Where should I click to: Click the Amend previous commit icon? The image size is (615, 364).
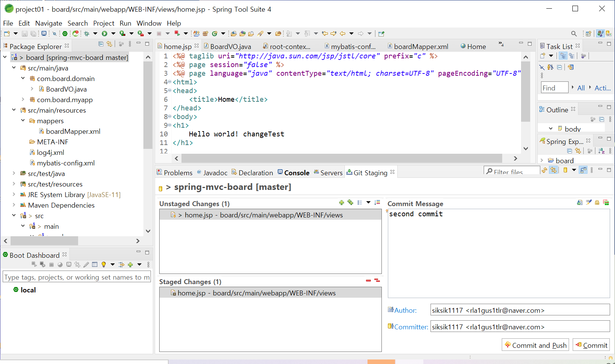pyautogui.click(x=580, y=203)
